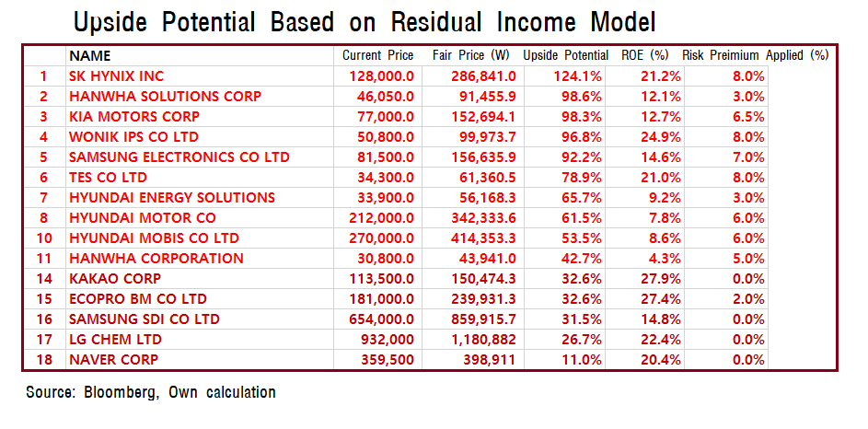The width and height of the screenshot is (868, 429).
Task: Click upside potential 78.9%
Action: pos(581,178)
